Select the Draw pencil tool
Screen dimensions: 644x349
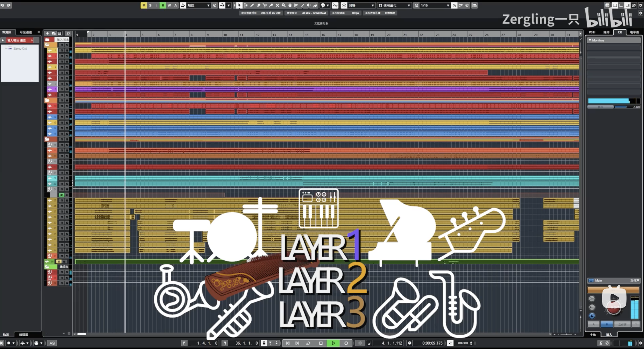click(252, 5)
